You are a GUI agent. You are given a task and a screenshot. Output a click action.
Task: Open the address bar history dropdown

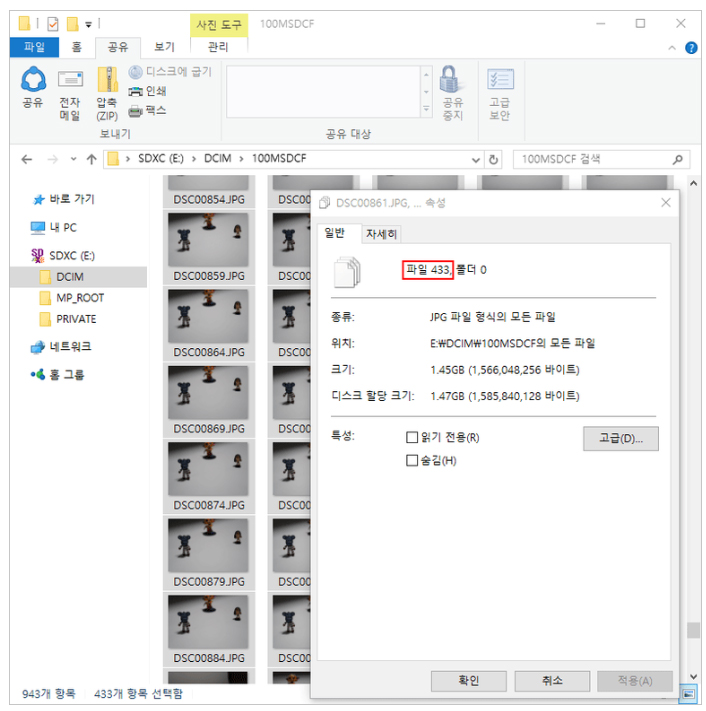pos(475,160)
